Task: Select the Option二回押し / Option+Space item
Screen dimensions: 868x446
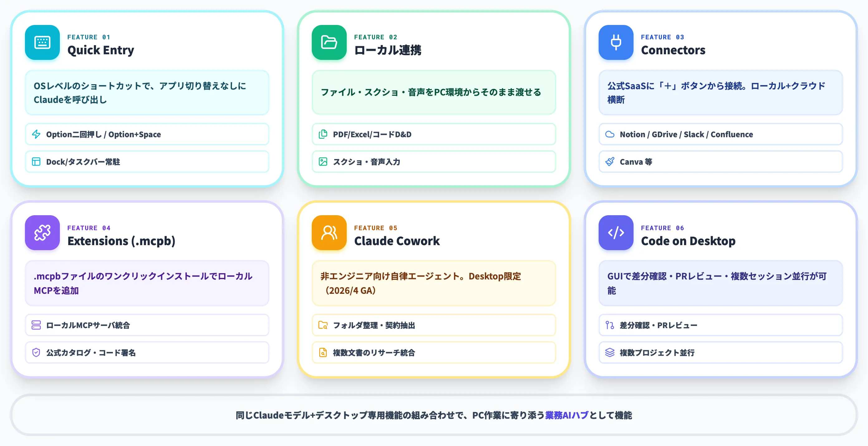Action: (x=147, y=134)
